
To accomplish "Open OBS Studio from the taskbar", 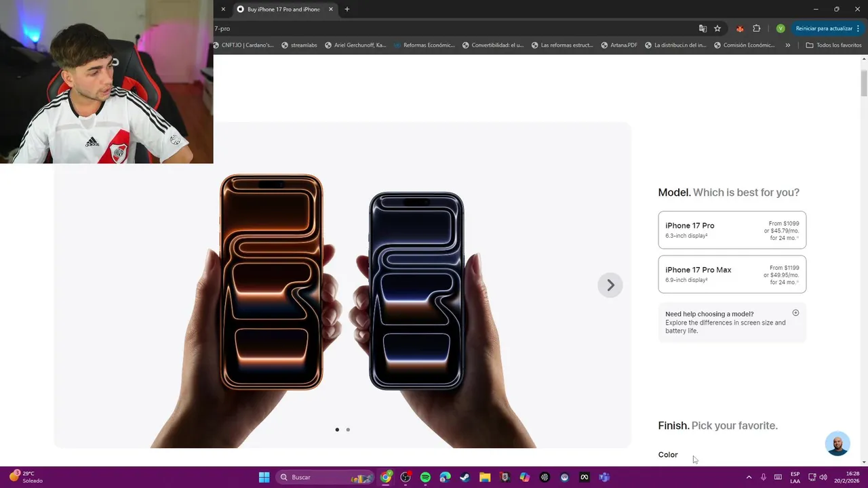I will 406,477.
